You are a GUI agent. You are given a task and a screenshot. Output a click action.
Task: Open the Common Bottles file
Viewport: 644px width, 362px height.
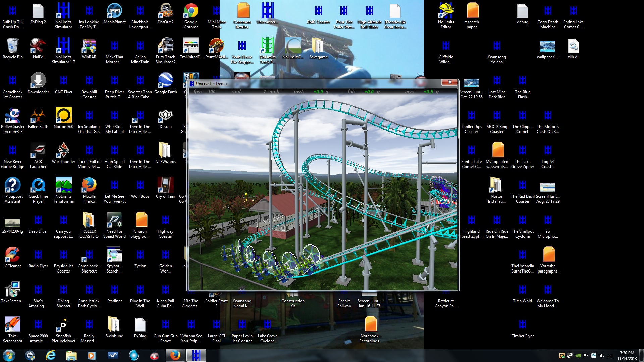pos(242,16)
